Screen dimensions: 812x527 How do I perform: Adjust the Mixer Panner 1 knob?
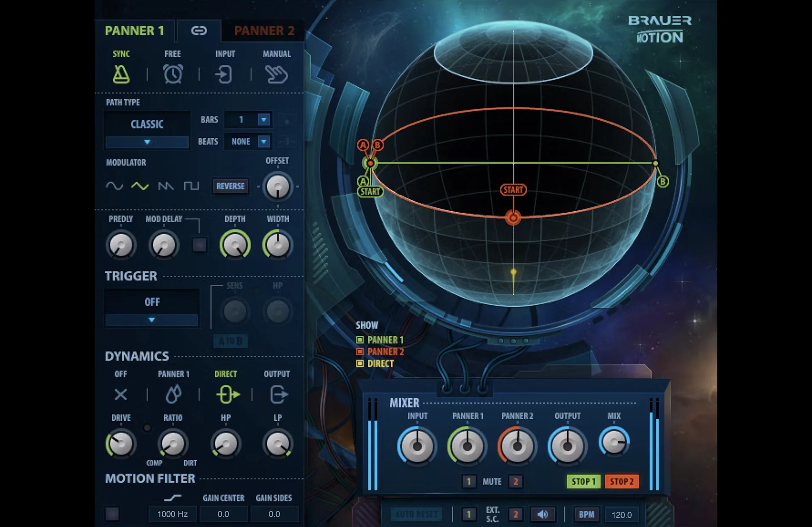click(x=467, y=446)
